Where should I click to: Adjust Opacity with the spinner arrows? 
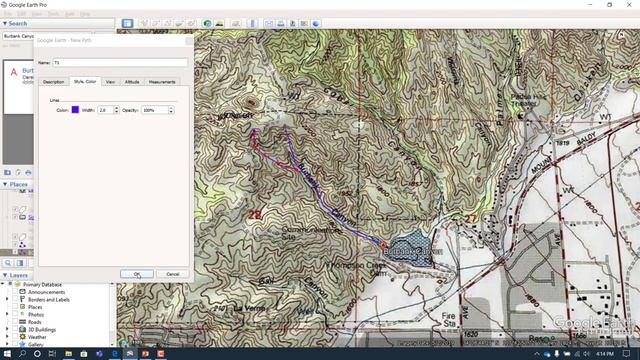point(171,110)
